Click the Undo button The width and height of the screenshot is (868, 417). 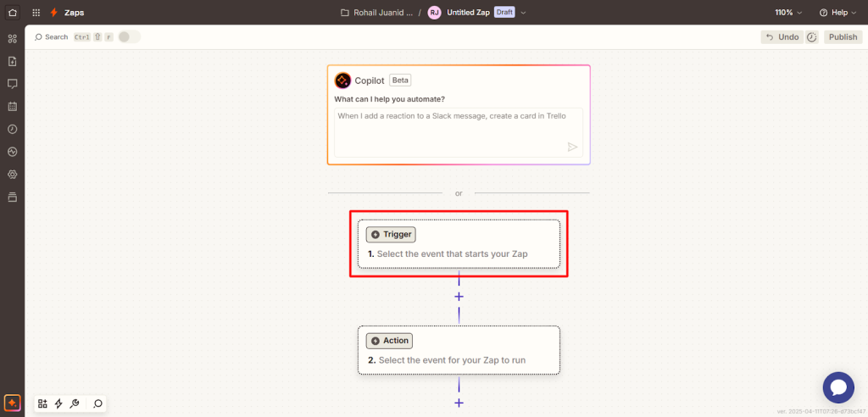(x=782, y=37)
